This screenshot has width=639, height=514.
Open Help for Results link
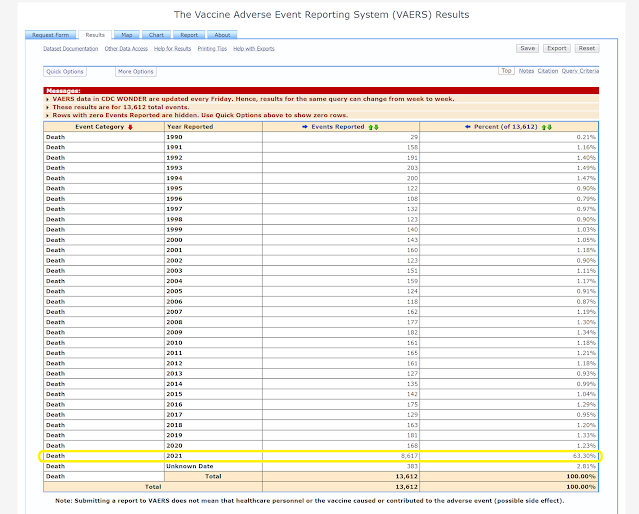(172, 49)
